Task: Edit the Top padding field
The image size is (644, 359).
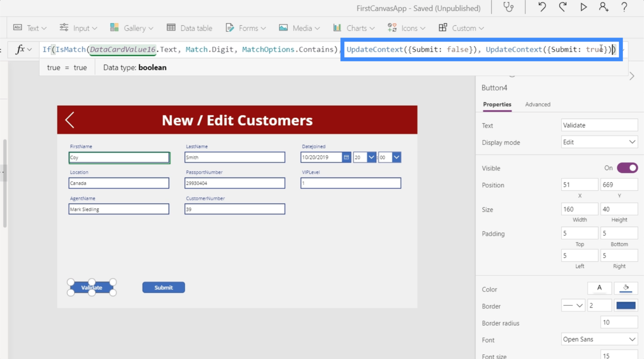Action: tap(580, 233)
